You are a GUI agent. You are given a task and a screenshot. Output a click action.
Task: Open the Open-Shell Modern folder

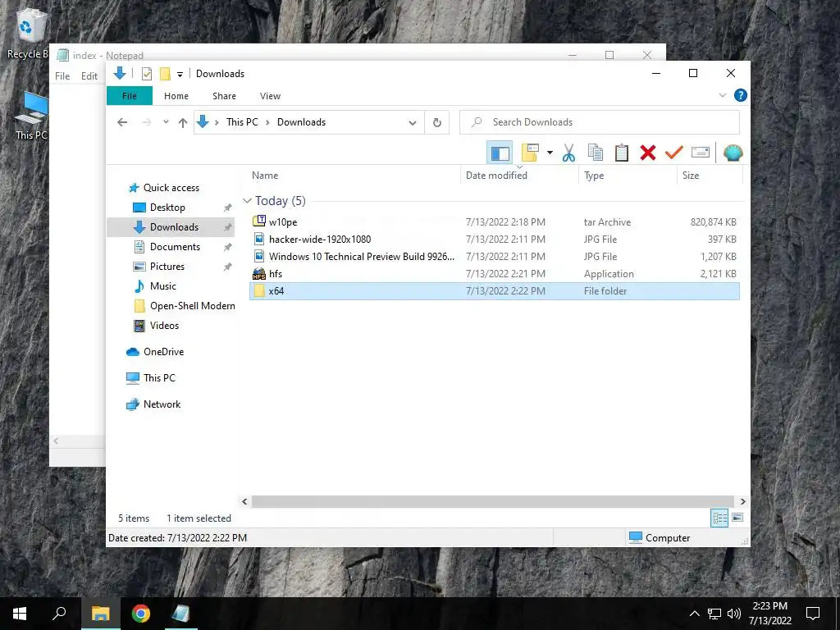[x=192, y=306]
